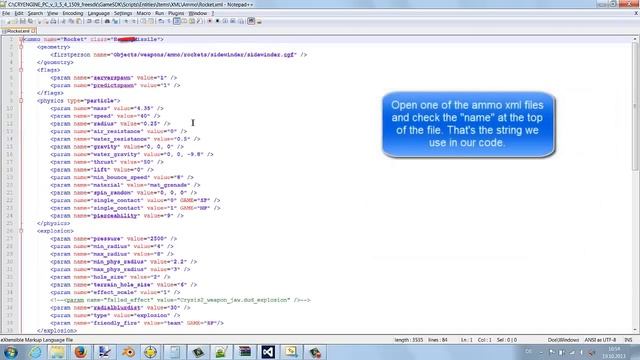Click the "pressure" param line
The height and width of the screenshot is (360, 640).
point(113,239)
